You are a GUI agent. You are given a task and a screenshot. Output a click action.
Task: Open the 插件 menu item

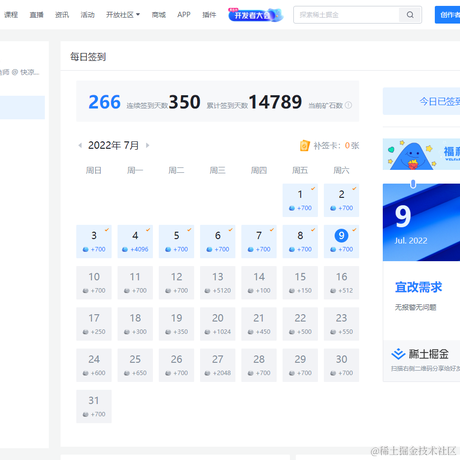pyautogui.click(x=209, y=15)
